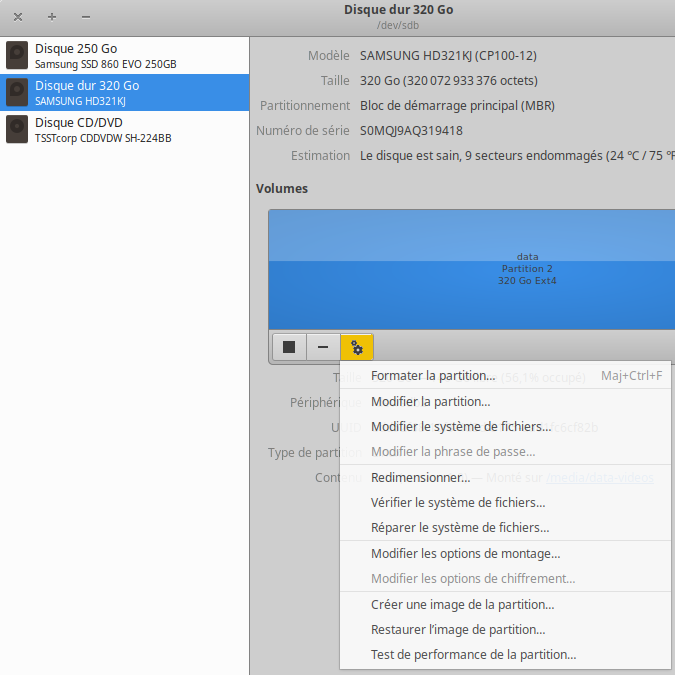Start Test de performance de la partition
This screenshot has width=675, height=675.
pyautogui.click(x=505, y=654)
